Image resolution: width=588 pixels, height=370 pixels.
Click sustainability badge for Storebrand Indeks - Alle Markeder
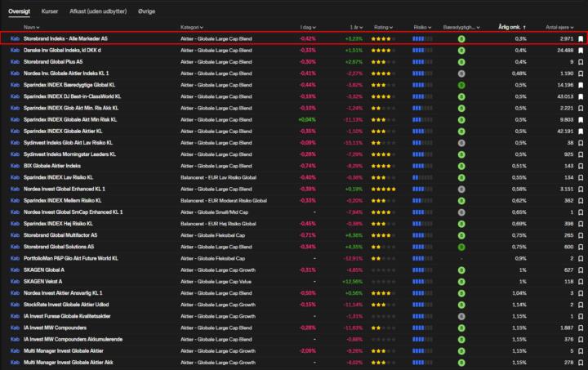[x=461, y=39]
